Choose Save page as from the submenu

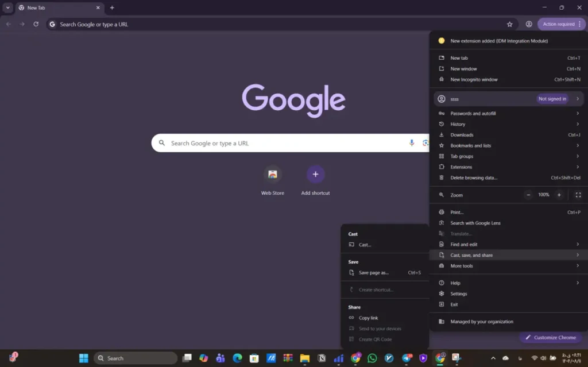click(x=373, y=272)
